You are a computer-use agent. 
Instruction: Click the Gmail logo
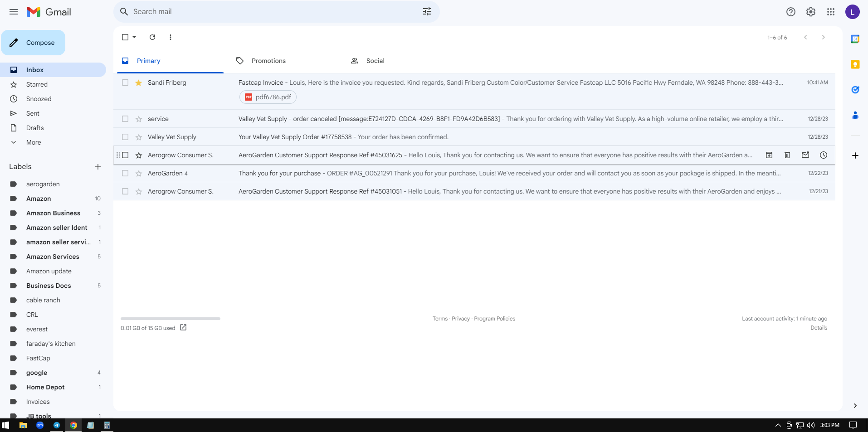(49, 12)
